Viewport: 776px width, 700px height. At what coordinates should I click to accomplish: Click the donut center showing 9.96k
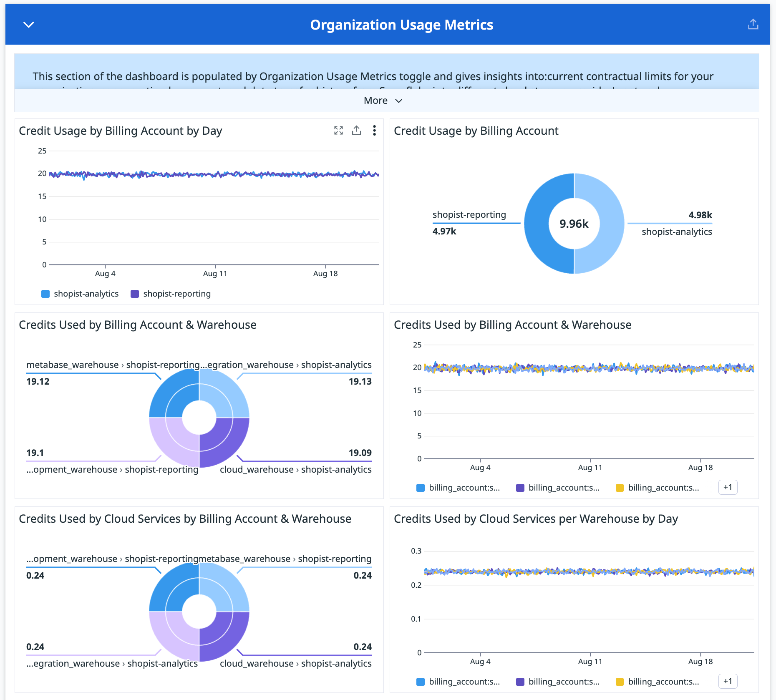click(574, 224)
